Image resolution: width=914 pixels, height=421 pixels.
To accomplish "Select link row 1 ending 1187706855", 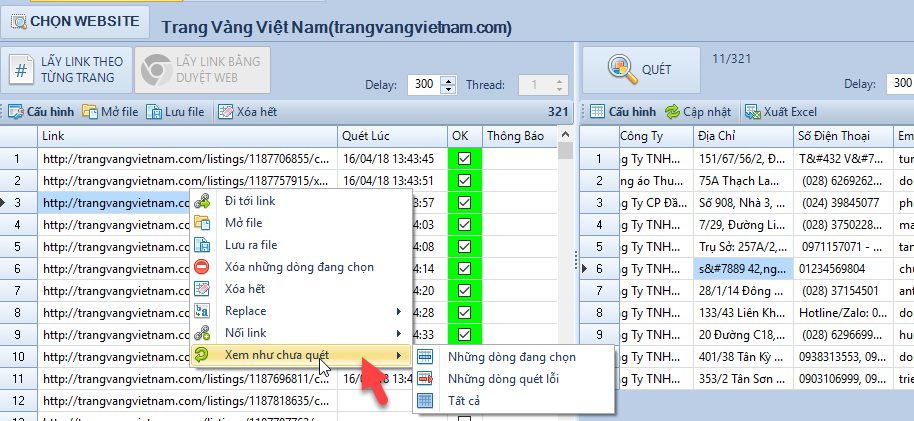I will (x=188, y=159).
